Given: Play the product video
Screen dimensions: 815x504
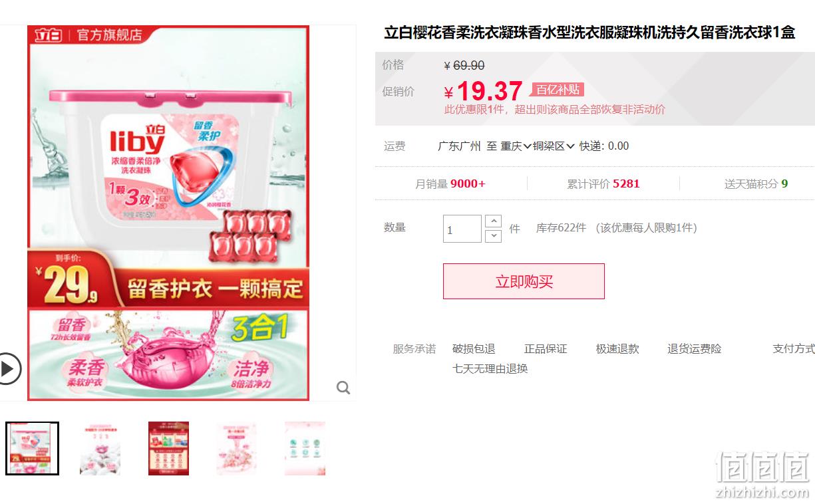Looking at the screenshot, I should [9, 368].
